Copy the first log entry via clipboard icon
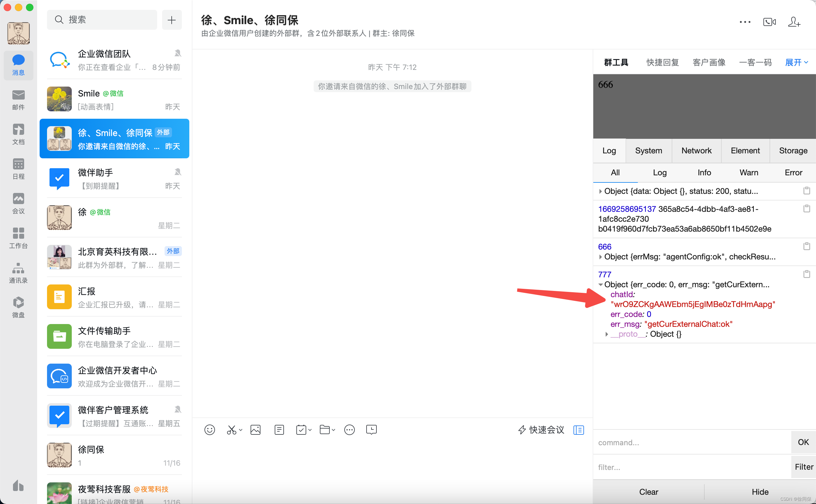The image size is (816, 504). point(806,191)
